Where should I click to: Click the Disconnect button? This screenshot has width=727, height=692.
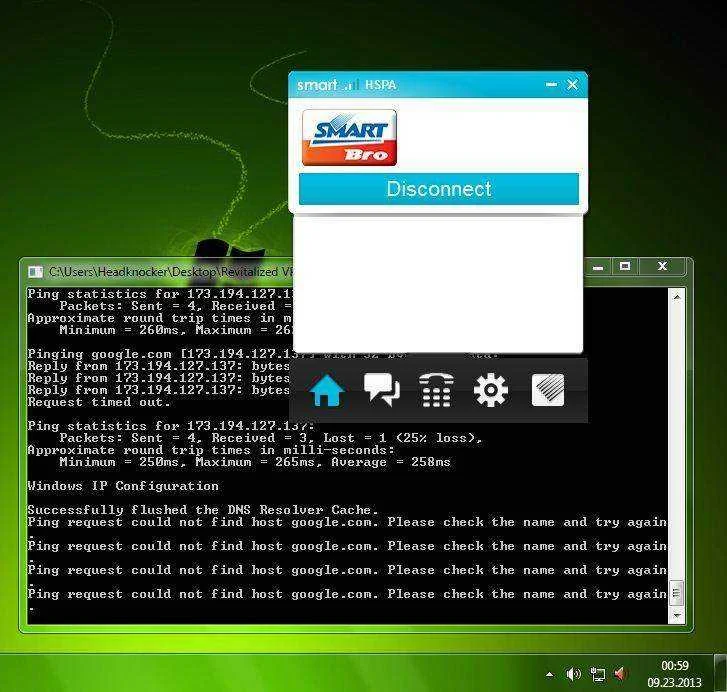[x=439, y=189]
